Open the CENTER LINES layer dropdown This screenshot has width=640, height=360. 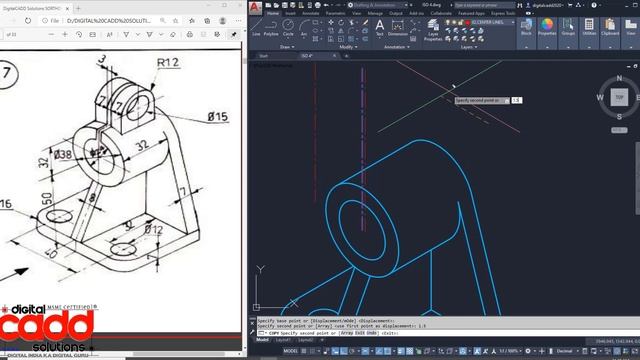pos(480,22)
